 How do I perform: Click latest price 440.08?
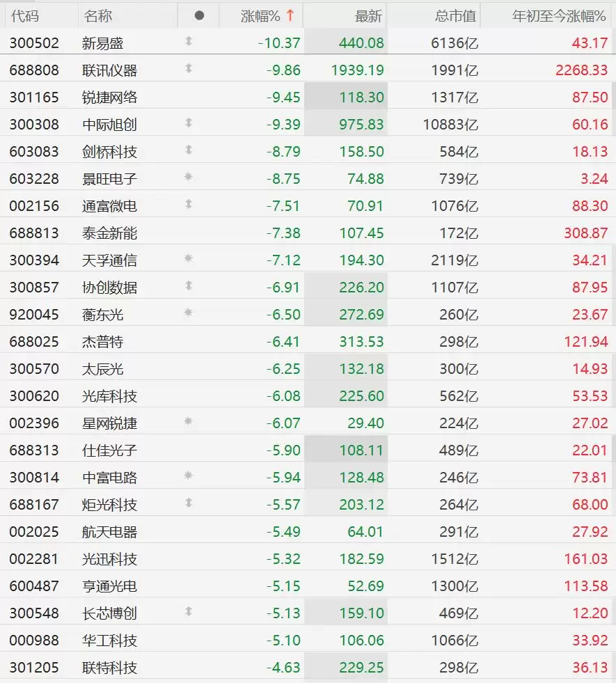(361, 43)
